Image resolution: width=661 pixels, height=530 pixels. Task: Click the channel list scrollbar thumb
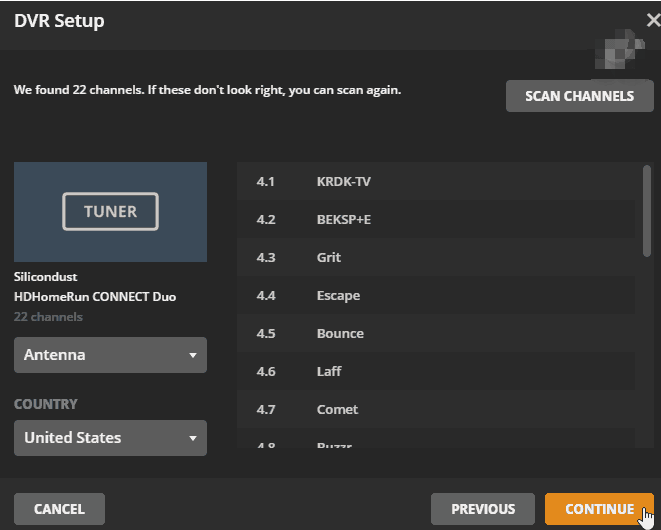pos(647,211)
